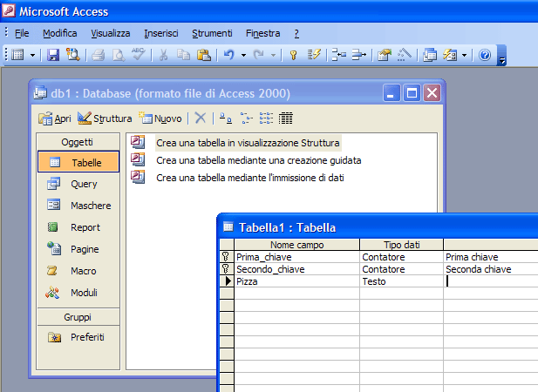The width and height of the screenshot is (538, 392).
Task: Open the Modifica menu
Action: (x=59, y=33)
